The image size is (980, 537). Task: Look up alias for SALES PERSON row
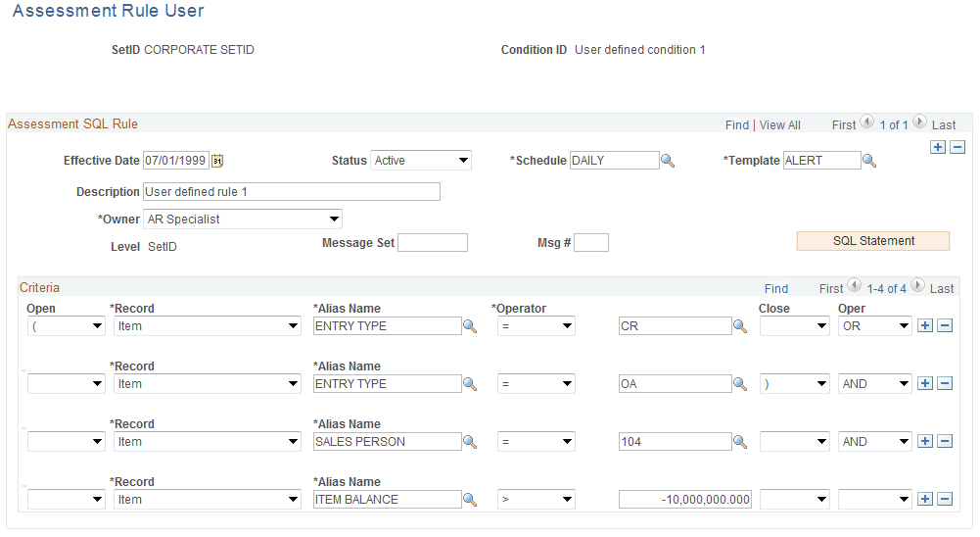click(x=470, y=442)
